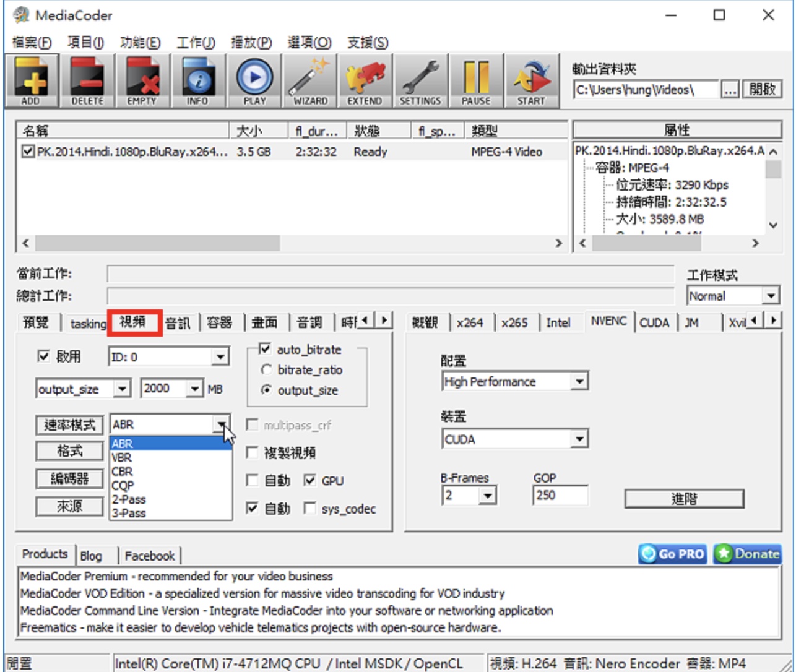Open the 選項(O) menu

click(x=309, y=43)
